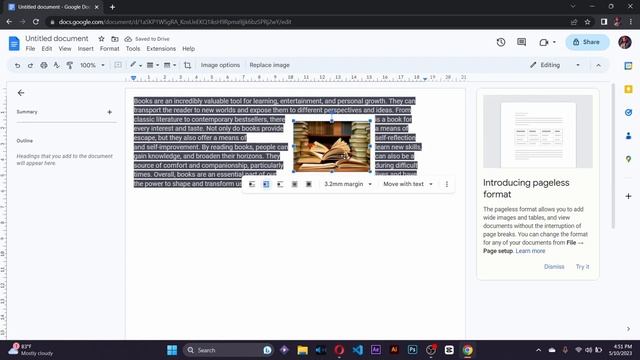
Task: Open Google Keep in side panel
Action: coord(628,89)
